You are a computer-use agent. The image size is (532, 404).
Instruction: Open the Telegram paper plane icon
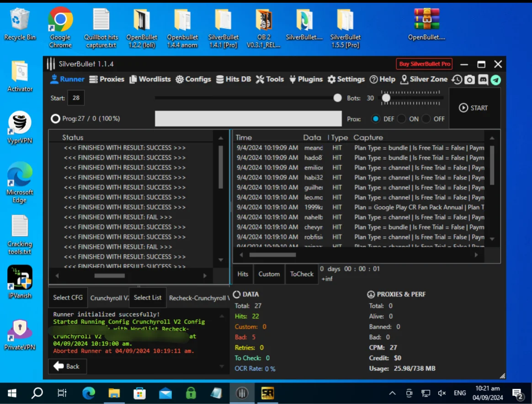(x=496, y=80)
